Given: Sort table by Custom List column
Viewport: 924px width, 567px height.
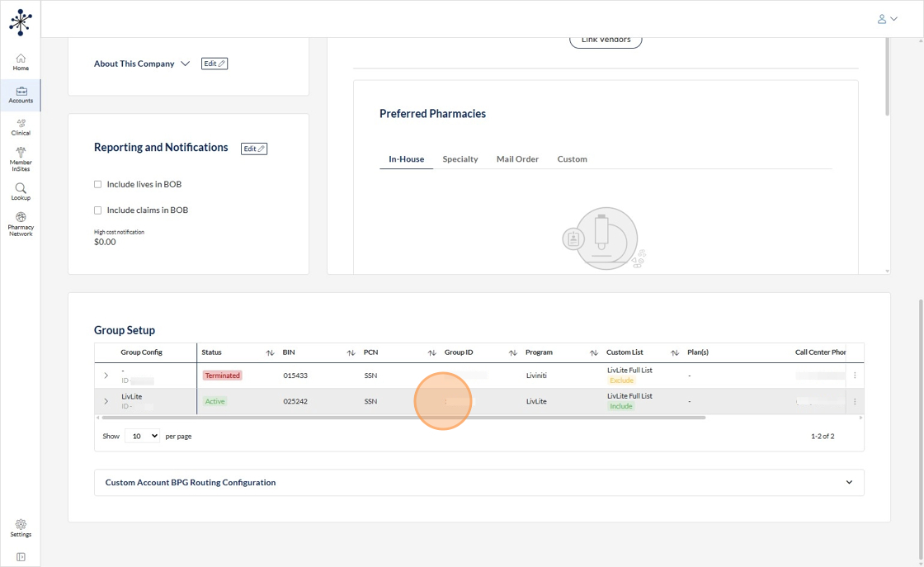Looking at the screenshot, I should (x=675, y=352).
